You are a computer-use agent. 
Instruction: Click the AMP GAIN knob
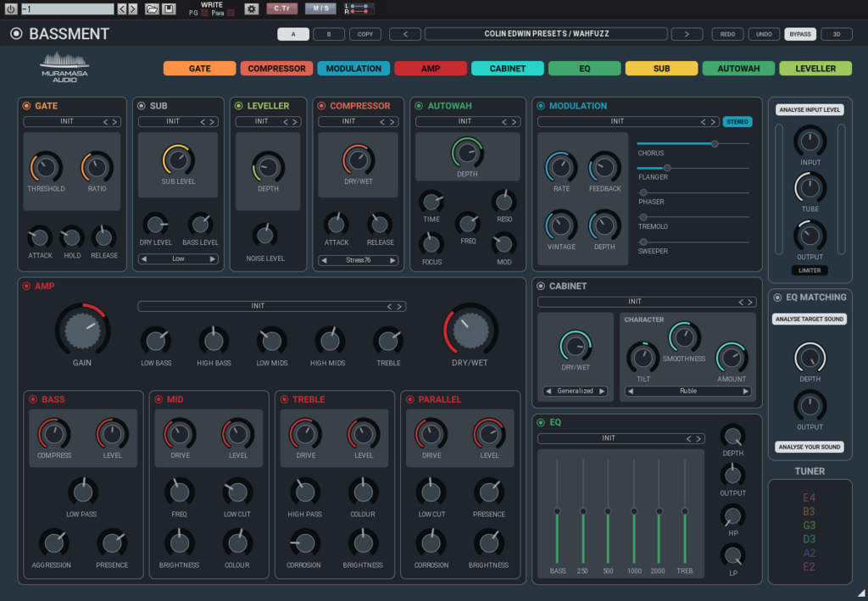(x=82, y=331)
